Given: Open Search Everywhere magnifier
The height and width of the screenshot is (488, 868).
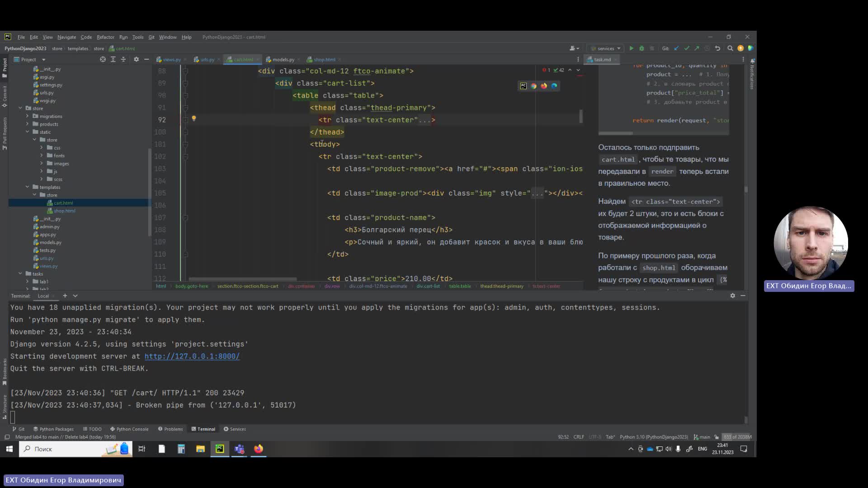Looking at the screenshot, I should 730,48.
